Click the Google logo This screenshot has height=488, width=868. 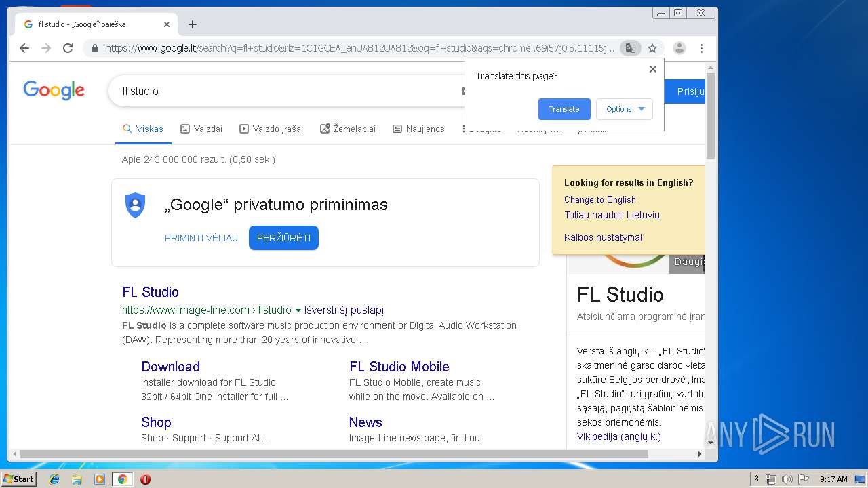(54, 90)
